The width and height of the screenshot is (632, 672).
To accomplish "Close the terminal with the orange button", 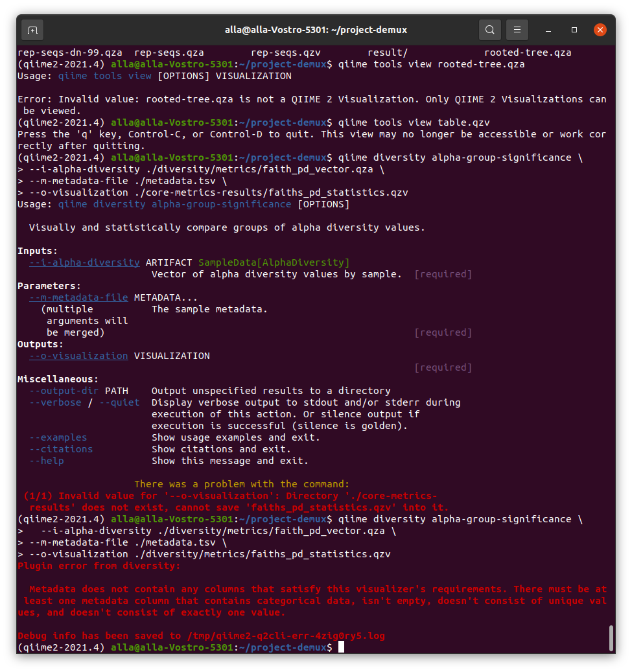I will 600,30.
